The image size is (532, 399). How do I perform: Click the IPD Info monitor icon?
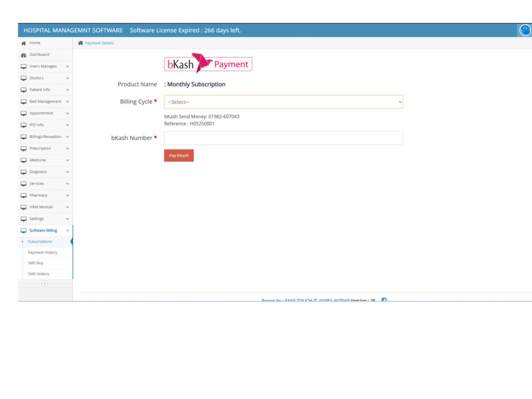point(23,125)
